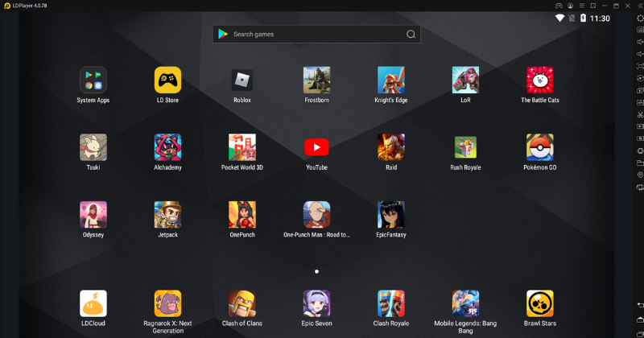Open the LDPlayer hamburger menu
Screen dimensions: 644x338
coord(582,6)
